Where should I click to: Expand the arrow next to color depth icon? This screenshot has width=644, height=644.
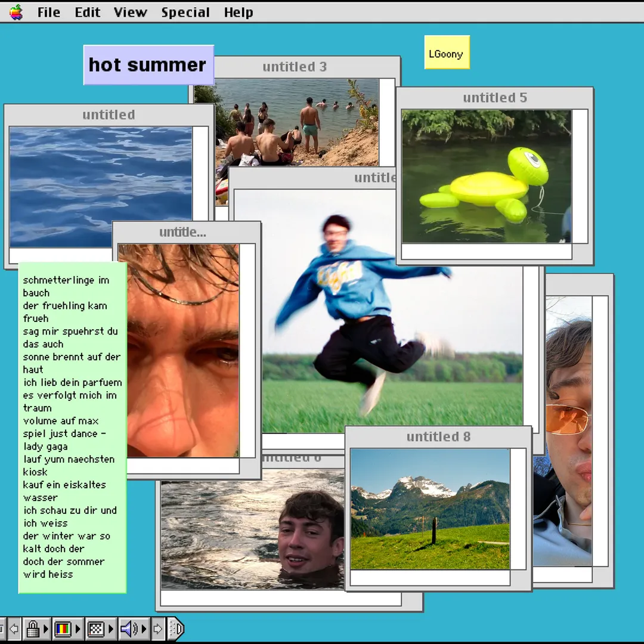point(78,628)
